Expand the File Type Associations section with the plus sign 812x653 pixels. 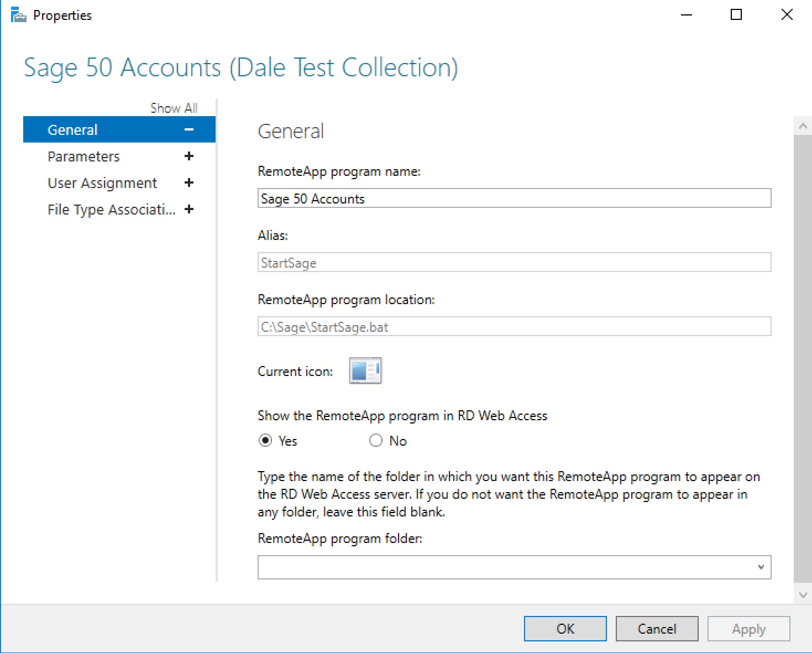click(x=189, y=210)
